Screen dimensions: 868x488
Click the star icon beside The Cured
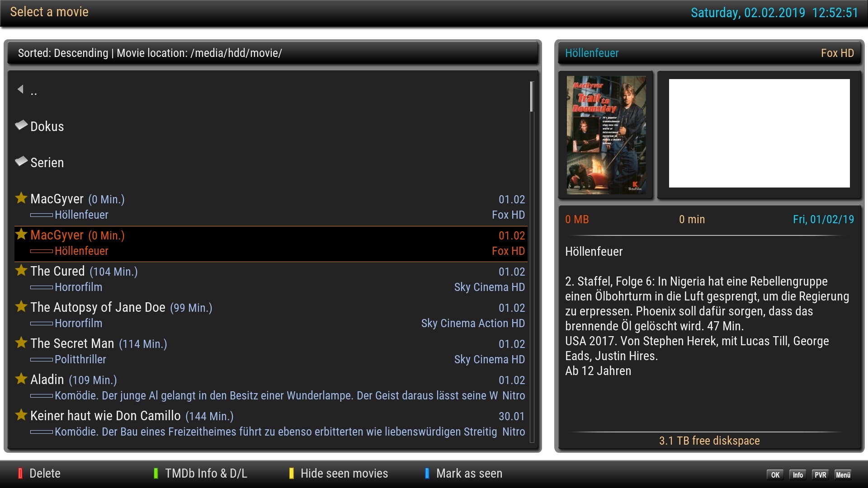pyautogui.click(x=21, y=270)
